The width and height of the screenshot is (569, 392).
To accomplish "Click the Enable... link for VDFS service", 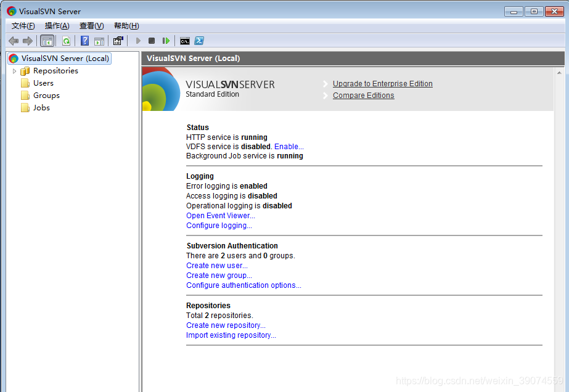I will [x=289, y=146].
